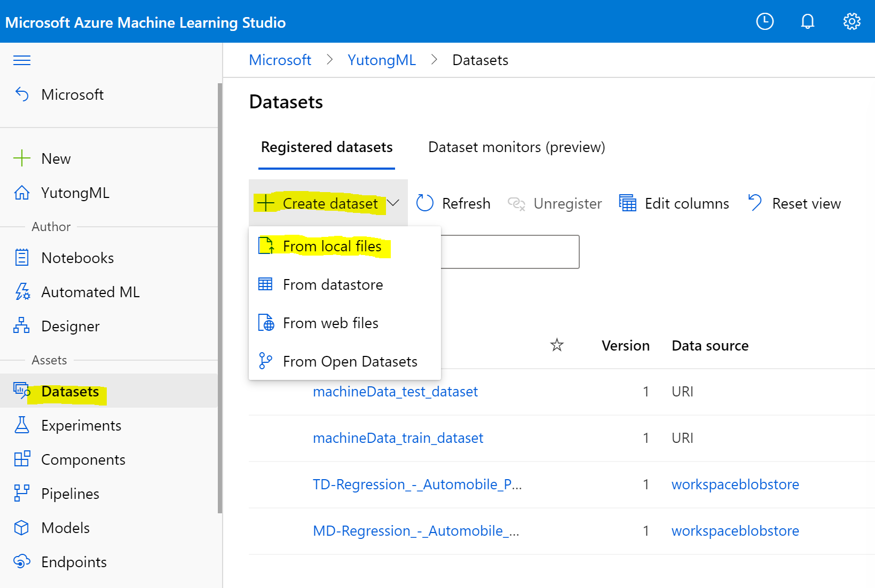Click the Edit columns button label
This screenshot has height=588, width=875.
pos(687,203)
